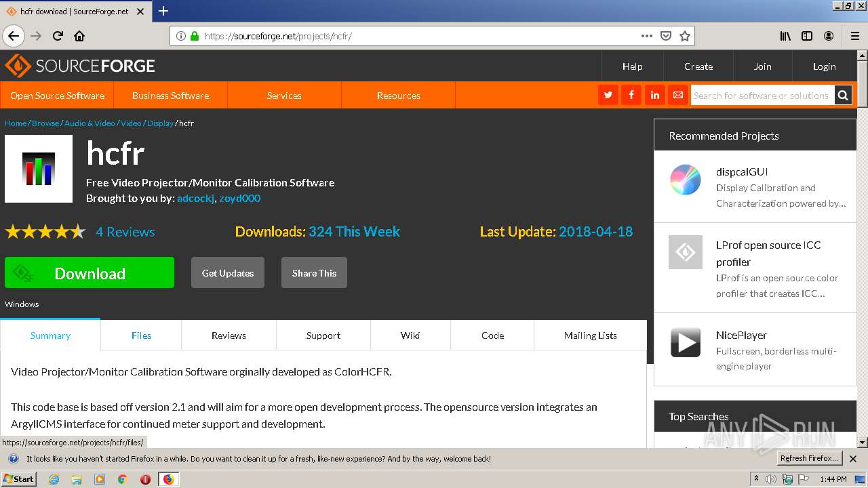This screenshot has width=868, height=488.
Task: Focus the search for software field
Action: coord(762,96)
